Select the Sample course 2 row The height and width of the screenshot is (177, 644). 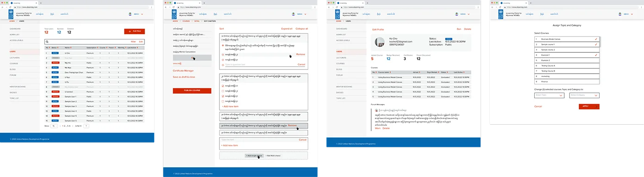point(567,50)
